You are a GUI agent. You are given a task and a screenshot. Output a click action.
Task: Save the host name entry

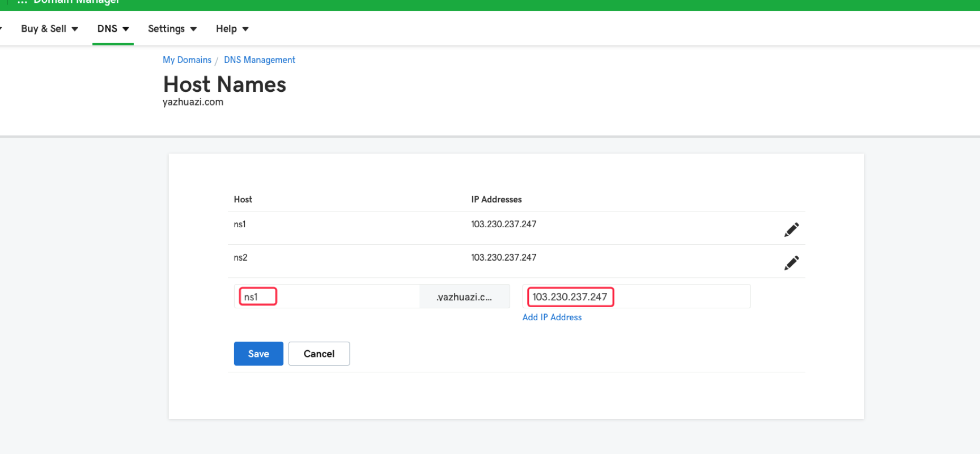point(258,354)
